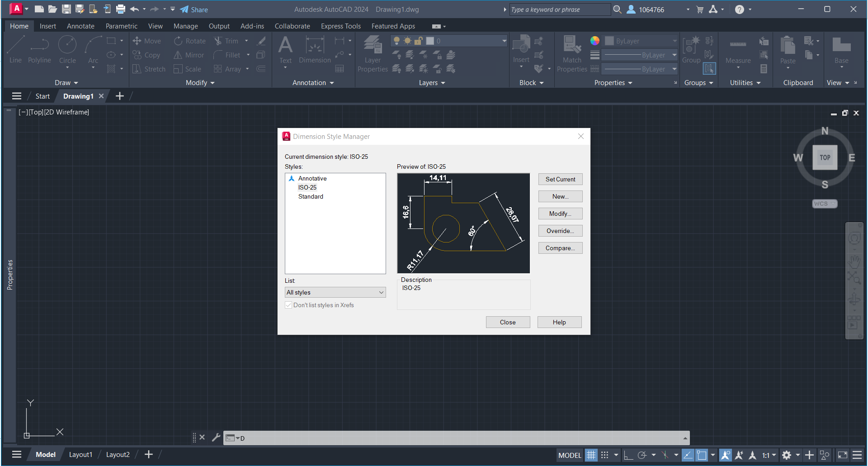This screenshot has width=868, height=466.
Task: Click the Modify... button
Action: tap(560, 214)
